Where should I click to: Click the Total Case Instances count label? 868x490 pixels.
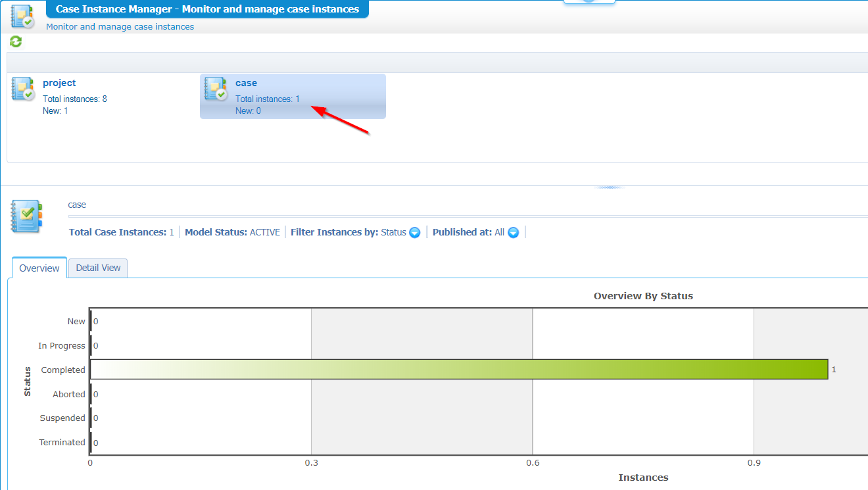coord(121,232)
